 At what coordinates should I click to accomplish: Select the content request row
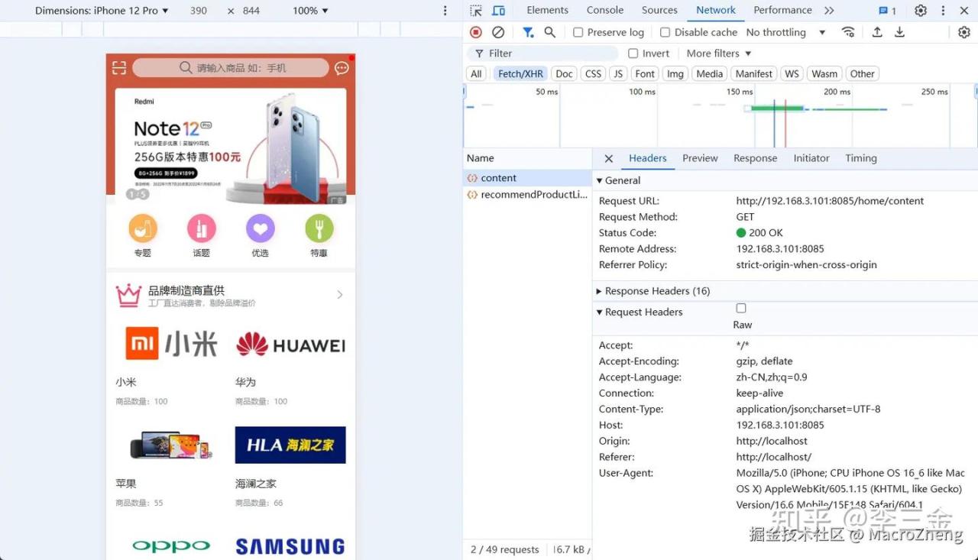tap(527, 178)
